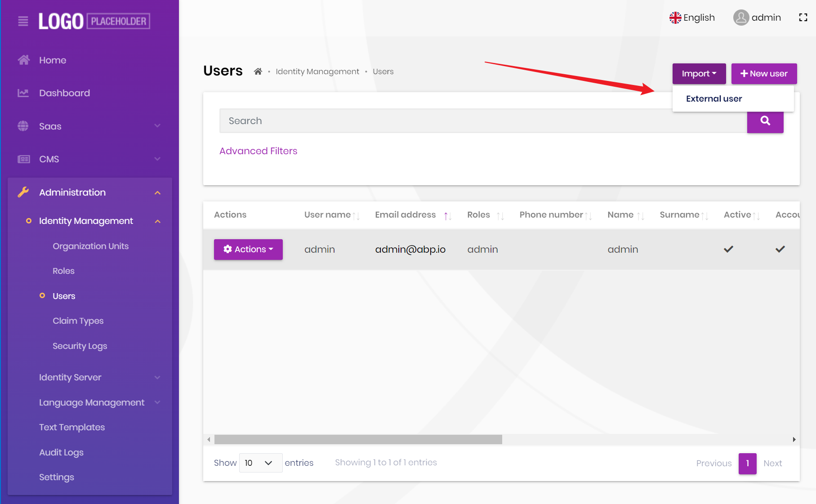This screenshot has height=504, width=816.
Task: Expand the Show entries count selector
Action: [260, 463]
